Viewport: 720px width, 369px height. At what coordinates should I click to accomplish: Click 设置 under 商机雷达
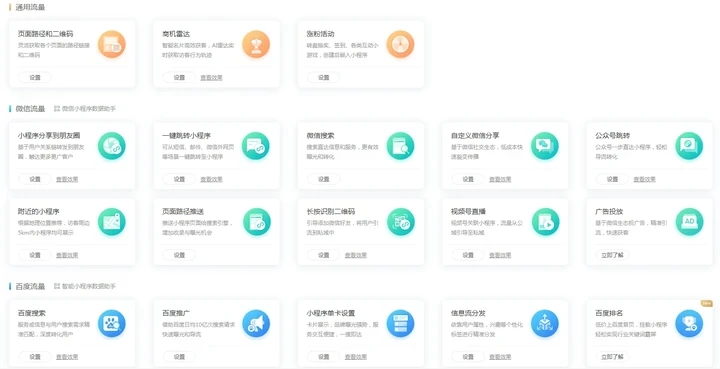tap(179, 78)
